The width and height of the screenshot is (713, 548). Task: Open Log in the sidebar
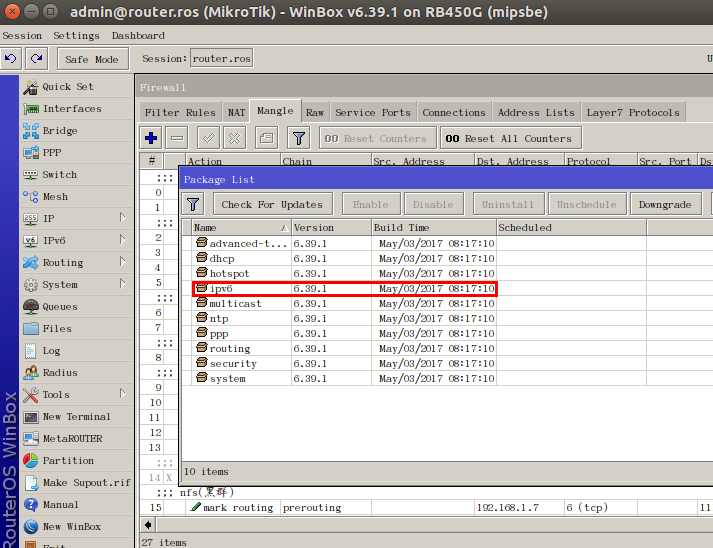click(x=76, y=351)
